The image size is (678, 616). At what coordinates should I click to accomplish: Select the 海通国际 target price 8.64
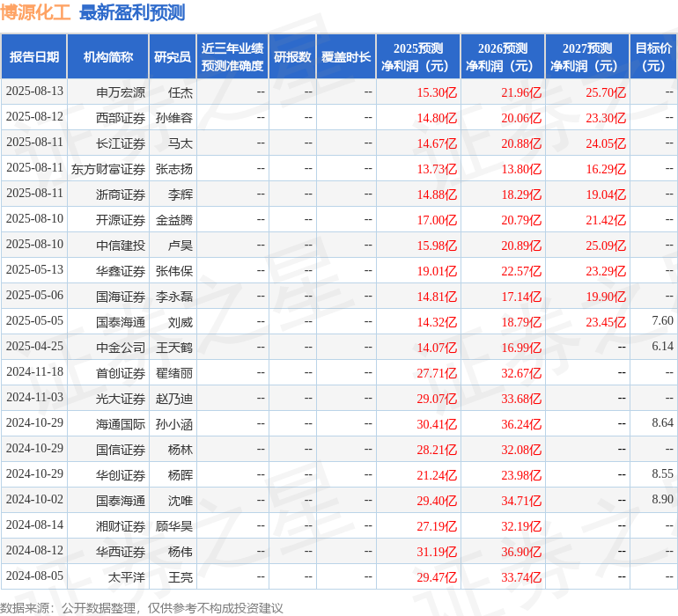(x=662, y=424)
